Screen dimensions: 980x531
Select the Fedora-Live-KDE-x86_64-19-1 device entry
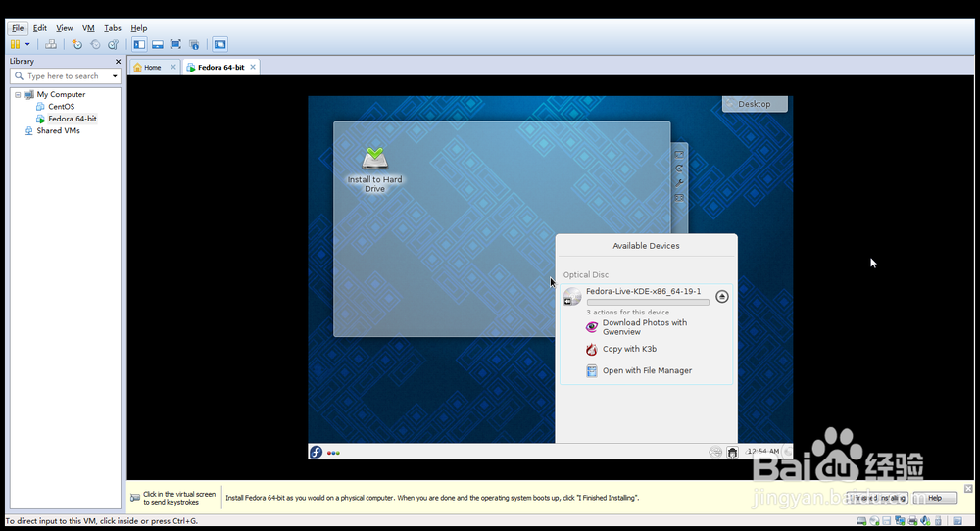[643, 291]
